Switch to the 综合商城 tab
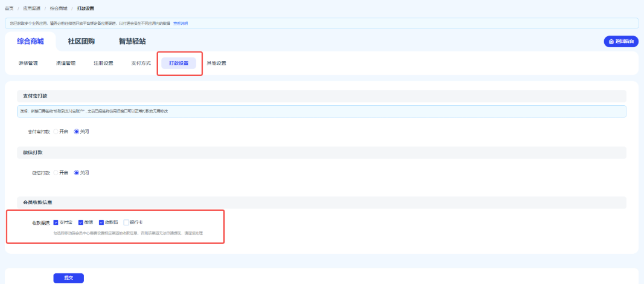The width and height of the screenshot is (644, 284). (30, 42)
